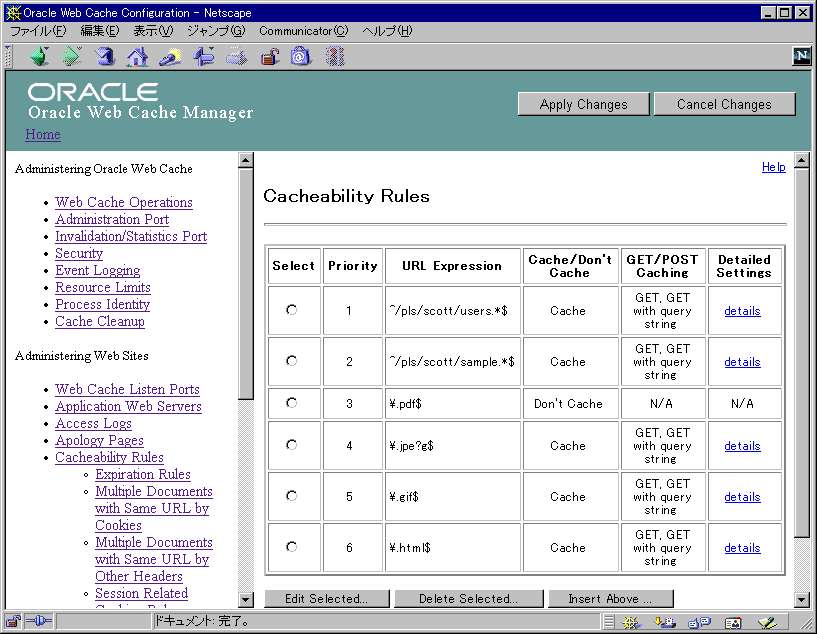Go back with the Back arrow icon

click(x=39, y=56)
